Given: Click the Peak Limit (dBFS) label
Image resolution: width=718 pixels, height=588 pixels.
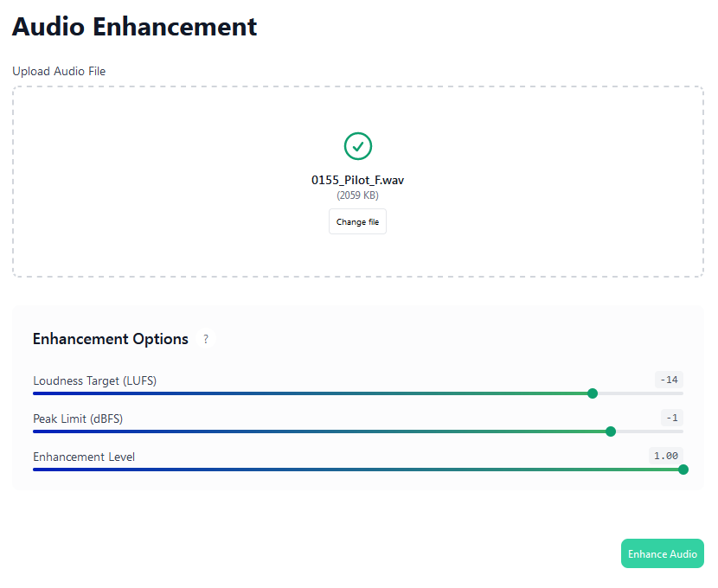Looking at the screenshot, I should (x=78, y=419).
